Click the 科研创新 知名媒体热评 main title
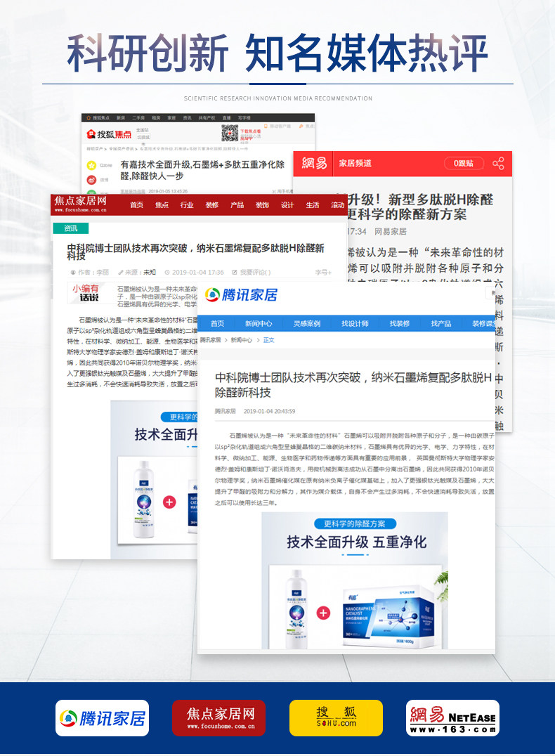Image resolution: width=555 pixels, height=756 pixels. (x=277, y=53)
